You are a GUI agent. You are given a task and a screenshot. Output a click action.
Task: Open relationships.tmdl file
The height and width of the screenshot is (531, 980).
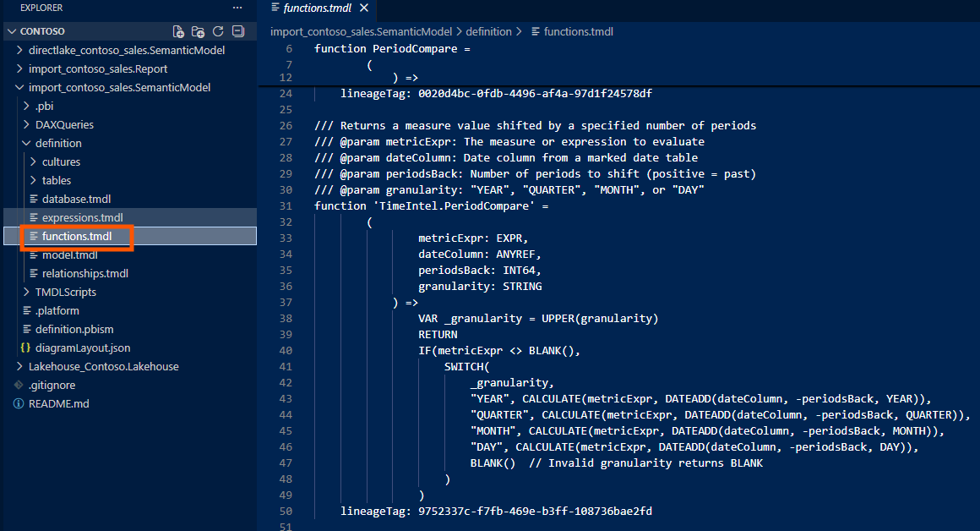pos(85,273)
